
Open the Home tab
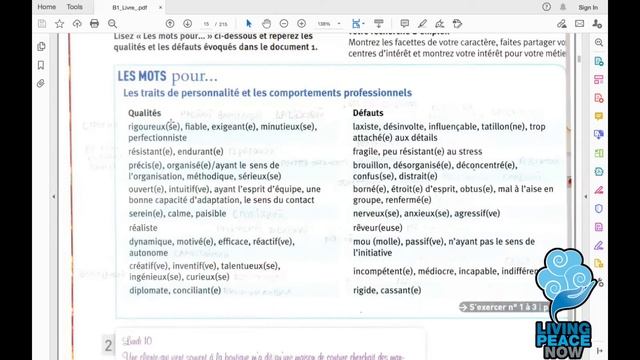pos(47,7)
